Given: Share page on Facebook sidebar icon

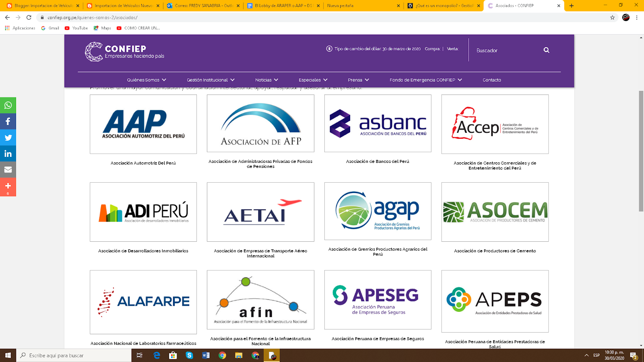Looking at the screenshot, I should [x=8, y=121].
